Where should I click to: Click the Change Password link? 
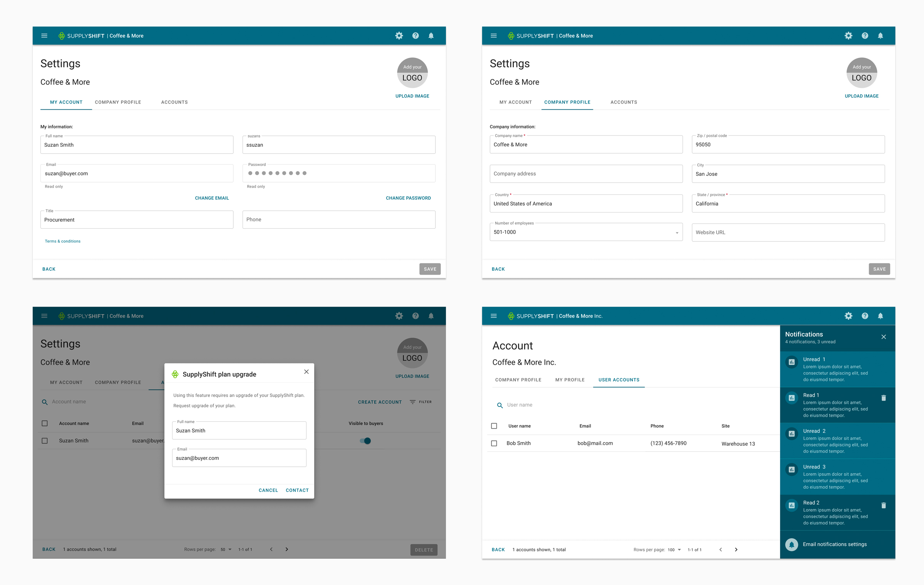pos(408,198)
